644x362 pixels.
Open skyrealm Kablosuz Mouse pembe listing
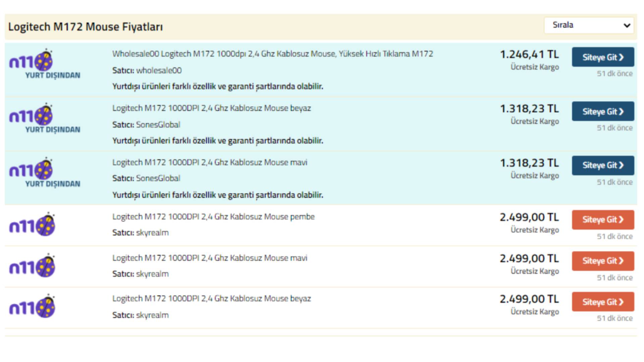(x=213, y=217)
